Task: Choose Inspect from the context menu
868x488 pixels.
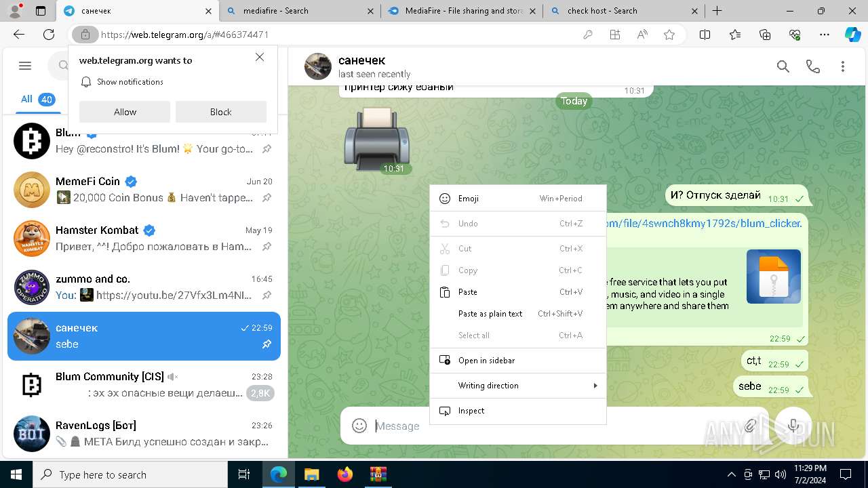Action: 518,411
